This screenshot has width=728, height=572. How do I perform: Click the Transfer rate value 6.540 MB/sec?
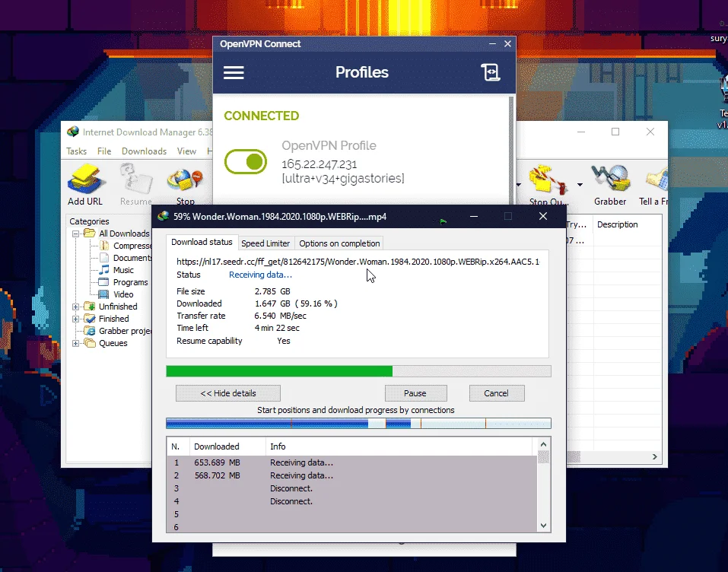[281, 316]
